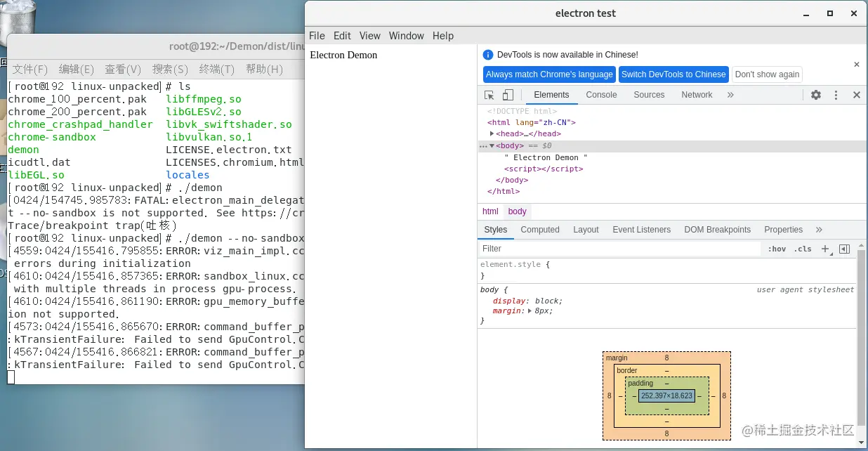Viewport: 868px width, 451px height.
Task: Close the DevTools panel
Action: click(856, 95)
